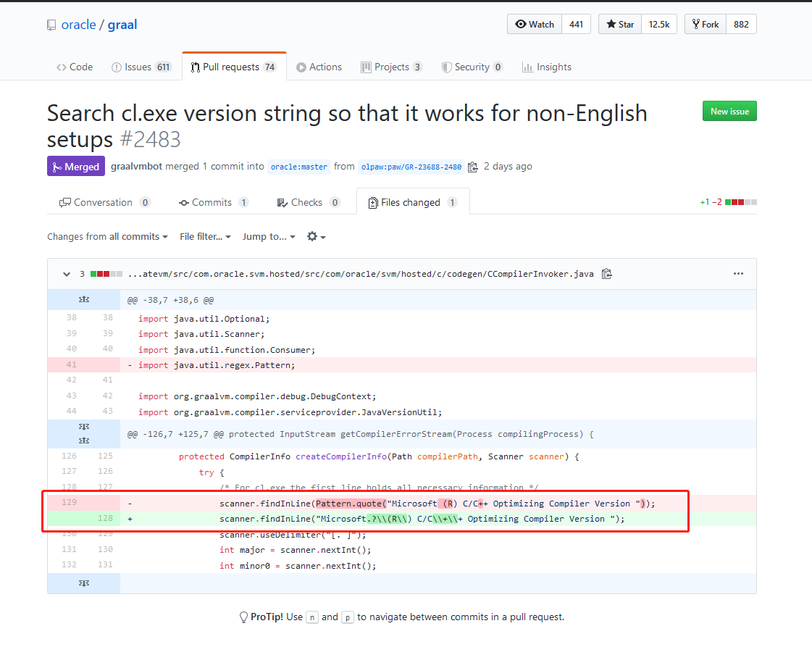Open the diff settings gear menu
Viewport: 812px width, 647px height.
click(316, 237)
